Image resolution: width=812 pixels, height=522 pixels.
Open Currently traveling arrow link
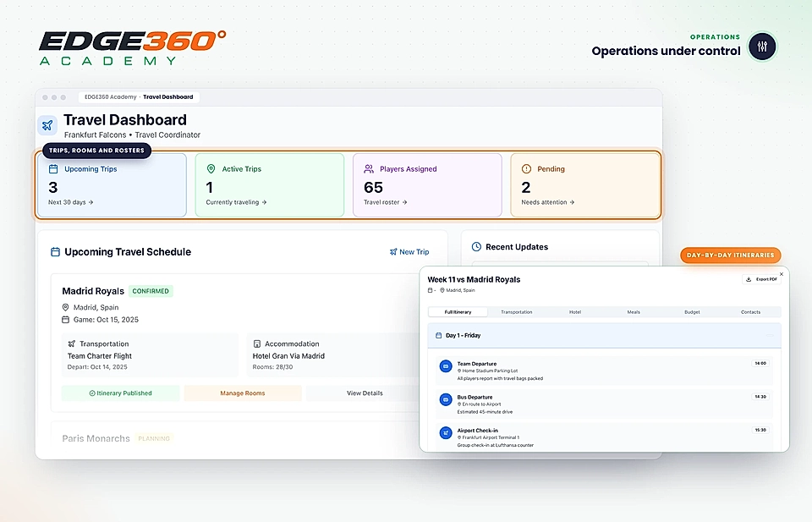(236, 202)
